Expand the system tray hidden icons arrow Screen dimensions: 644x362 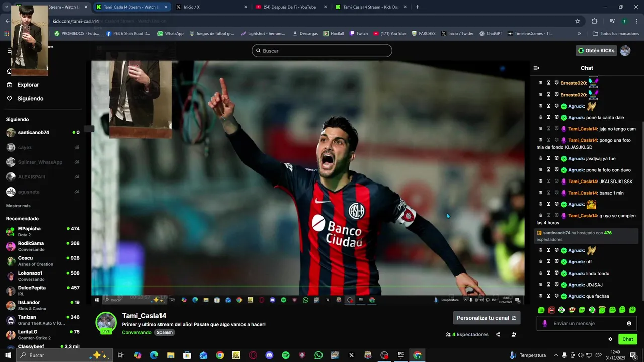coord(556,355)
